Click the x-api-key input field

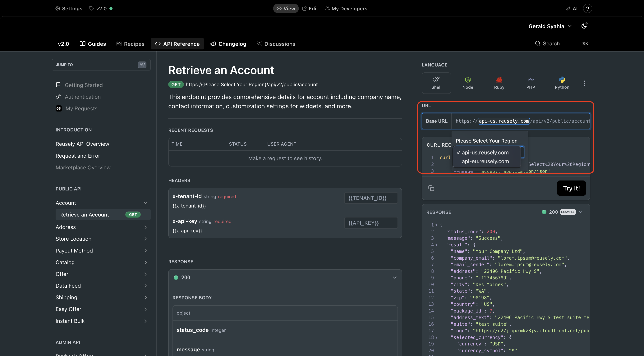click(371, 223)
